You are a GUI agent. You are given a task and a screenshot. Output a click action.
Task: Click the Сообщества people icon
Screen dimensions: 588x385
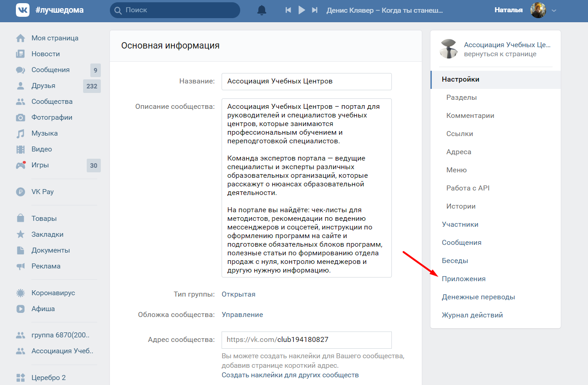[20, 102]
